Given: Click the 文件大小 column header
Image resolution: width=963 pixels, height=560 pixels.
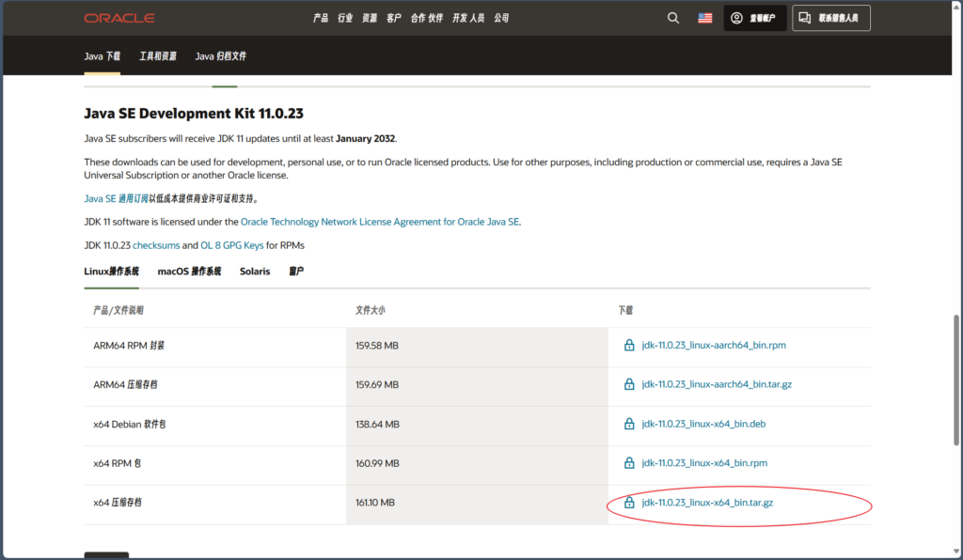Looking at the screenshot, I should tap(371, 310).
